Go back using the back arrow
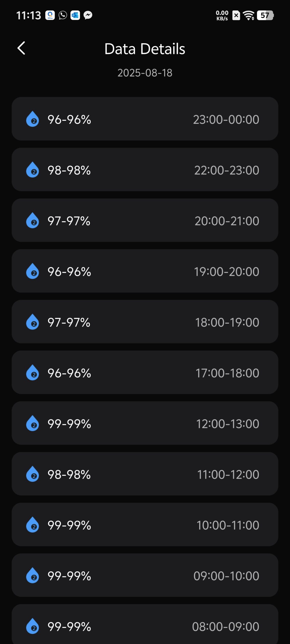The image size is (290, 644). point(21,48)
